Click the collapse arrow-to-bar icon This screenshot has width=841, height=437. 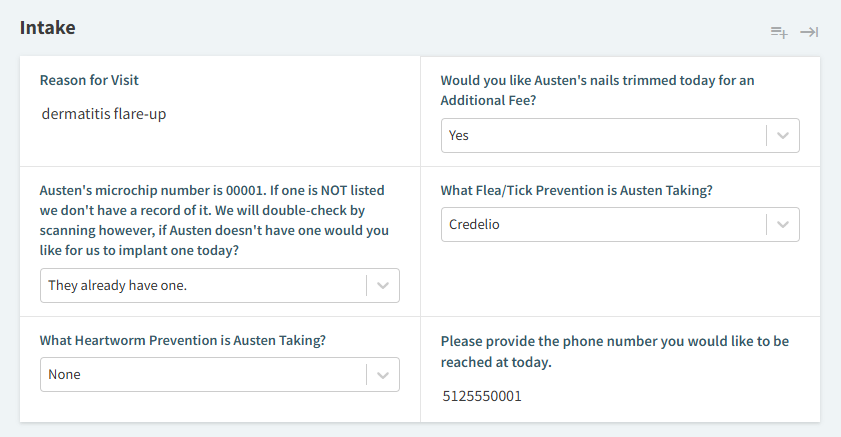coord(809,33)
